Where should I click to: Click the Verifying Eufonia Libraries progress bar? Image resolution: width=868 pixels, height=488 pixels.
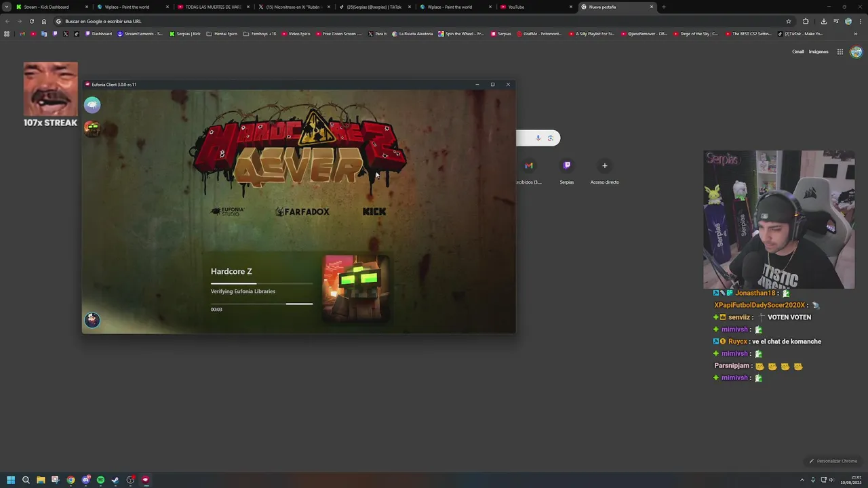coord(262,304)
